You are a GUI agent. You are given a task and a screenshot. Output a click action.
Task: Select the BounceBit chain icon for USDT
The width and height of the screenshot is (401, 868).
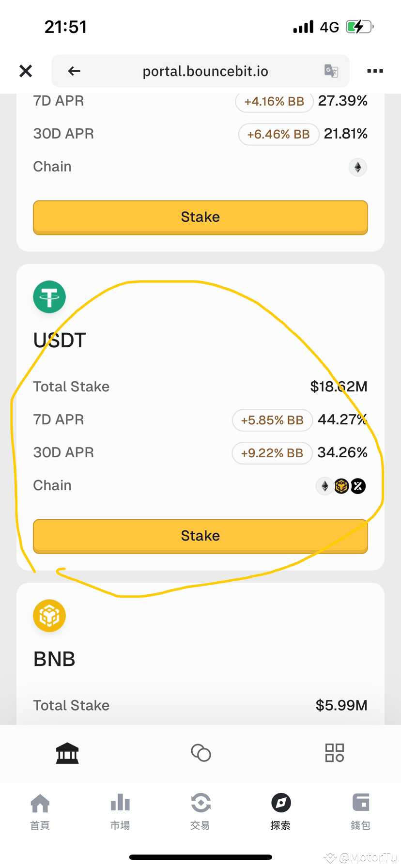(358, 486)
